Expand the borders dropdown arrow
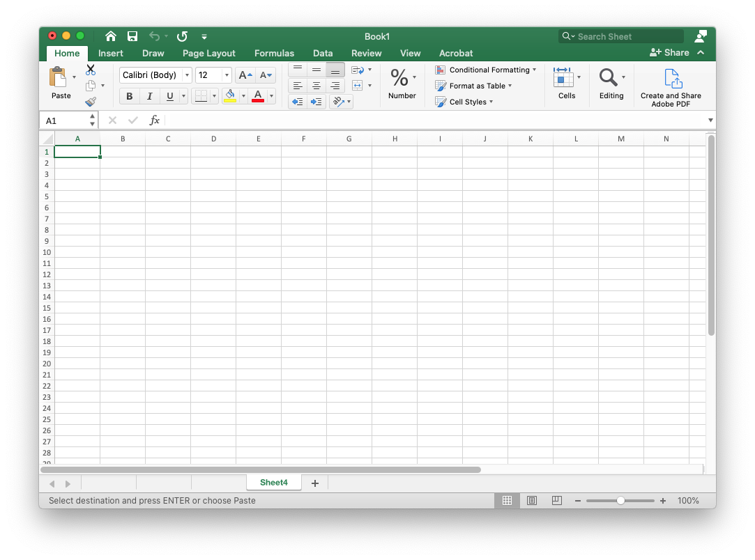 tap(214, 96)
